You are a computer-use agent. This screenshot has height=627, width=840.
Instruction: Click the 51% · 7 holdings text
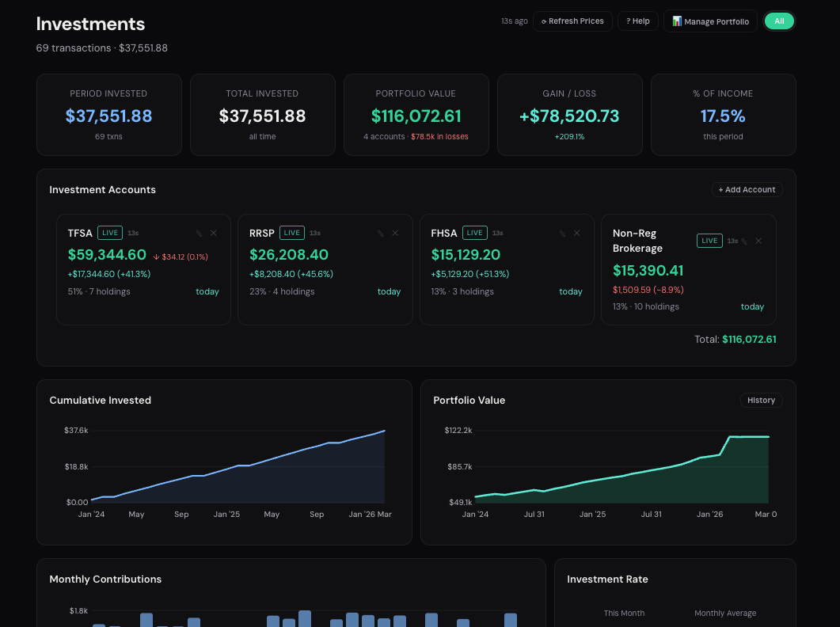[x=99, y=291]
